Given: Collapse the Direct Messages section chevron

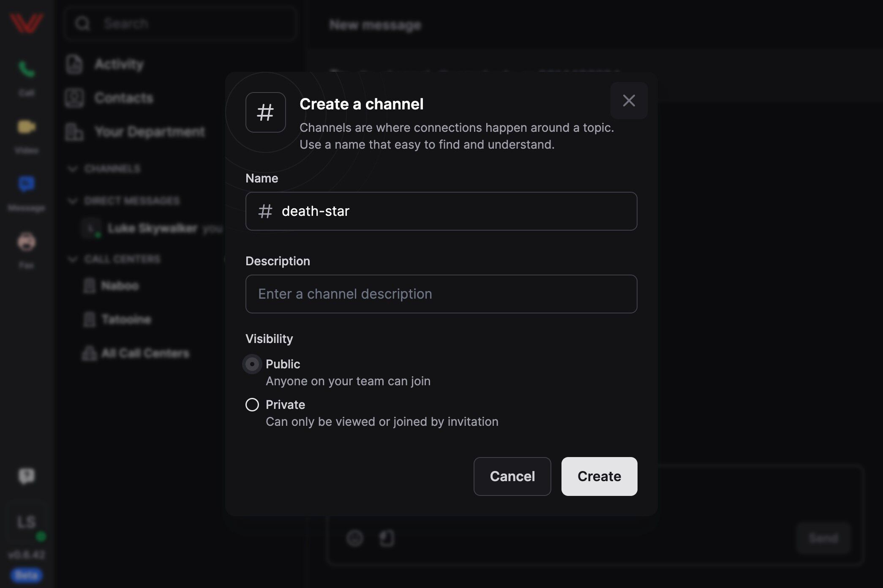Looking at the screenshot, I should (x=73, y=201).
